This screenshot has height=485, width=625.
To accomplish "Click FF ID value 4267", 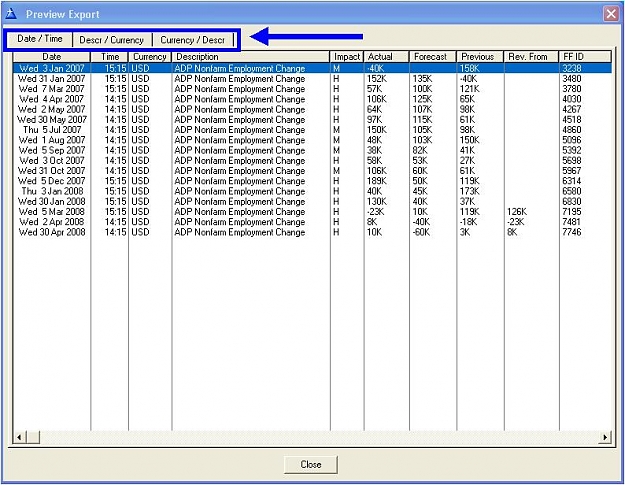I will [572, 109].
